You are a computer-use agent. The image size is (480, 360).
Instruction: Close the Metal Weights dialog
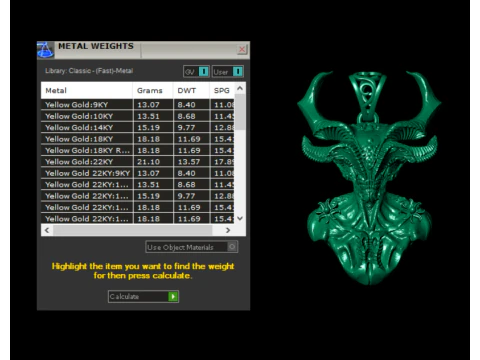click(x=242, y=49)
